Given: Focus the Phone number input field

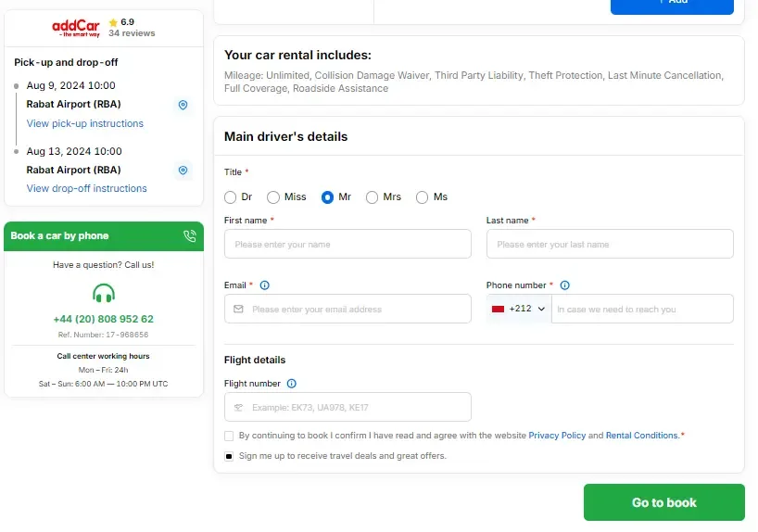Looking at the screenshot, I should coord(642,309).
